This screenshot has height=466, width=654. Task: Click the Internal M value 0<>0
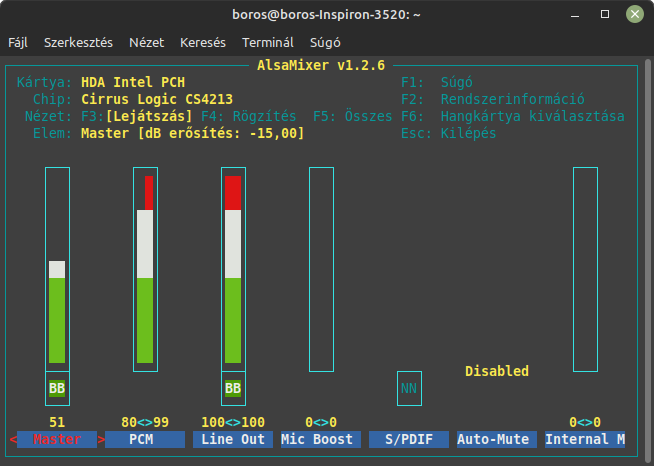coord(585,422)
